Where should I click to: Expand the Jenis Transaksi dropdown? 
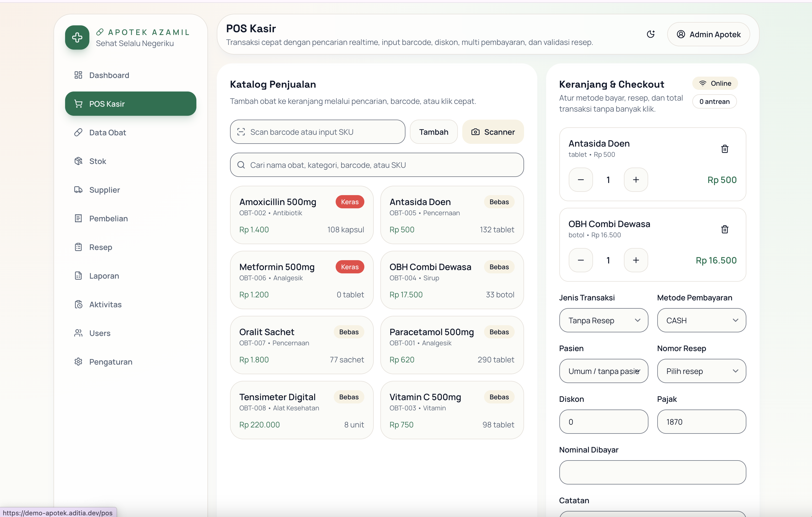click(x=603, y=320)
